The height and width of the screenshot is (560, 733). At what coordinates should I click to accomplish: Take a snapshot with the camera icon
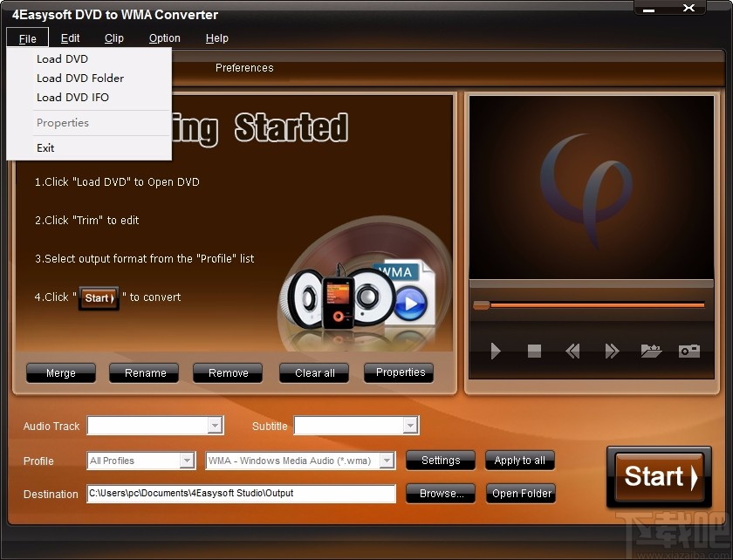(688, 351)
